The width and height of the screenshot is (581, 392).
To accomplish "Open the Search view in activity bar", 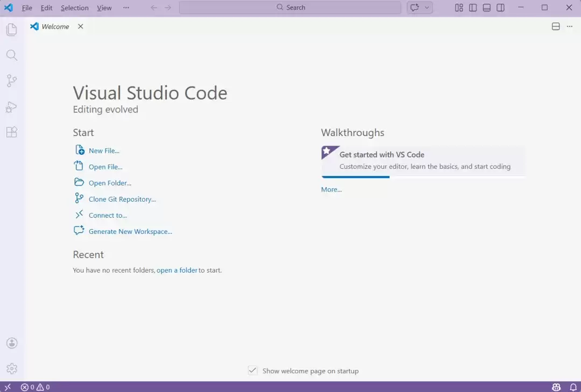I will (12, 55).
